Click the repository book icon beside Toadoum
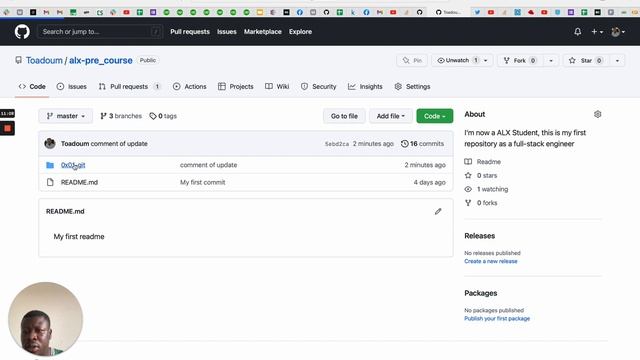The width and height of the screenshot is (640, 360). point(18,60)
